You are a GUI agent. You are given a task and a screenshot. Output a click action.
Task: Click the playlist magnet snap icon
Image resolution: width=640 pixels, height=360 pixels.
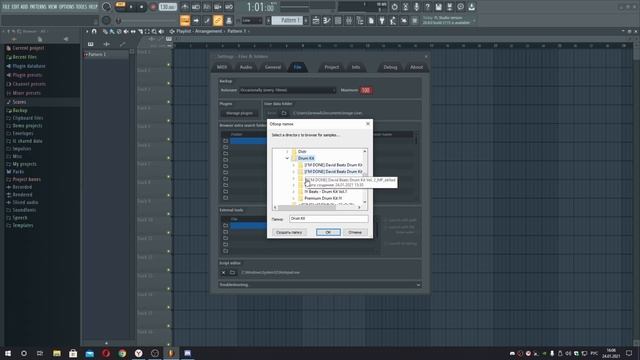pyautogui.click(x=94, y=31)
